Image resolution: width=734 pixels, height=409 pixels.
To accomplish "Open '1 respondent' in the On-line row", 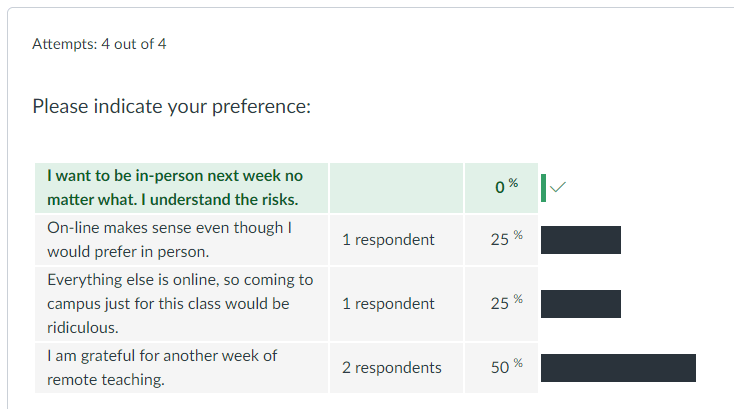I will point(388,240).
